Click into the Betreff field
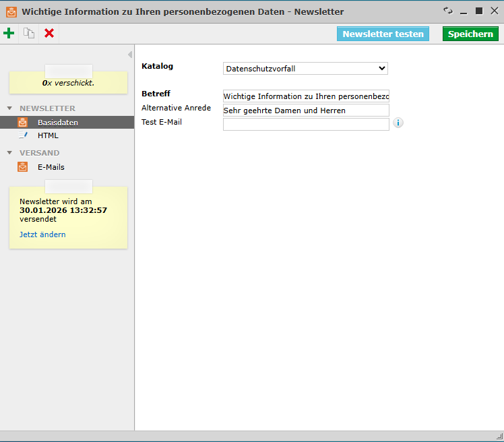504x442 pixels. pyautogui.click(x=305, y=96)
